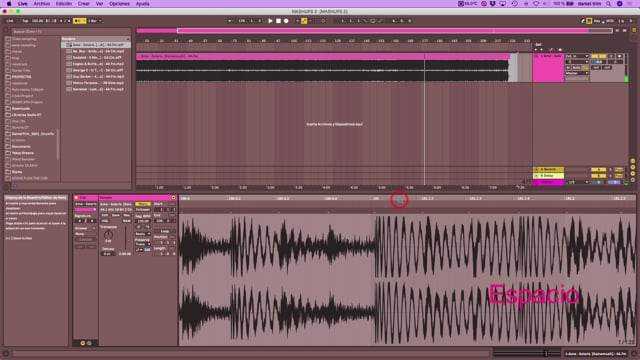
Task: Click the Tap tempo button
Action: pos(25,21)
